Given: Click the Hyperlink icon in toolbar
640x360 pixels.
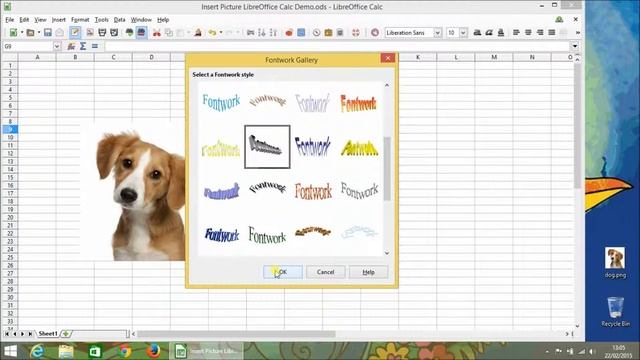Looking at the screenshot, I should 250,33.
